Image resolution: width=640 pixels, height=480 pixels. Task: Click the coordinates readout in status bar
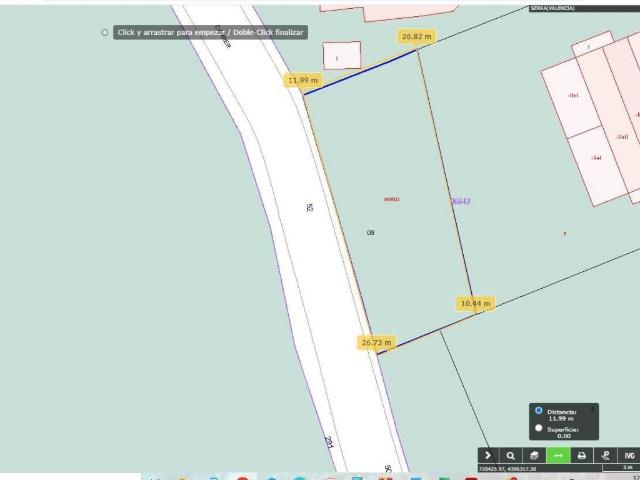click(507, 469)
